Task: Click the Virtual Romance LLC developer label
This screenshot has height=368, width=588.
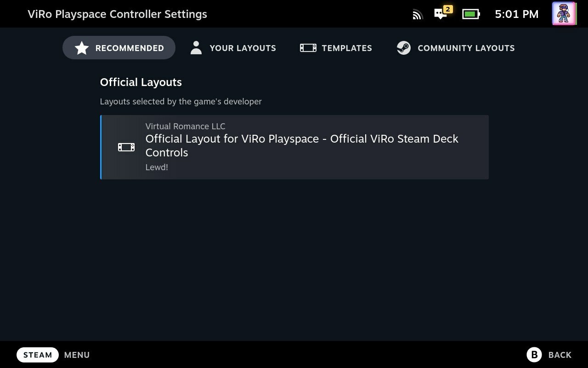Action: (x=185, y=126)
